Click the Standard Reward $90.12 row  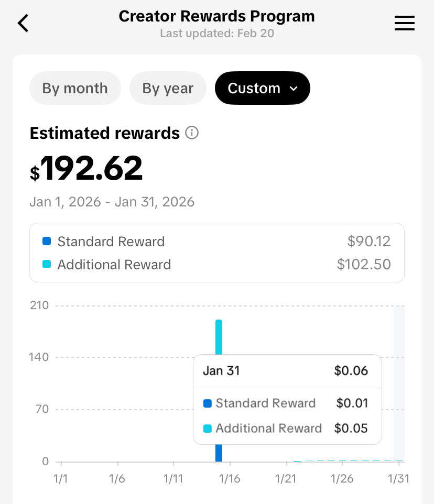(216, 242)
